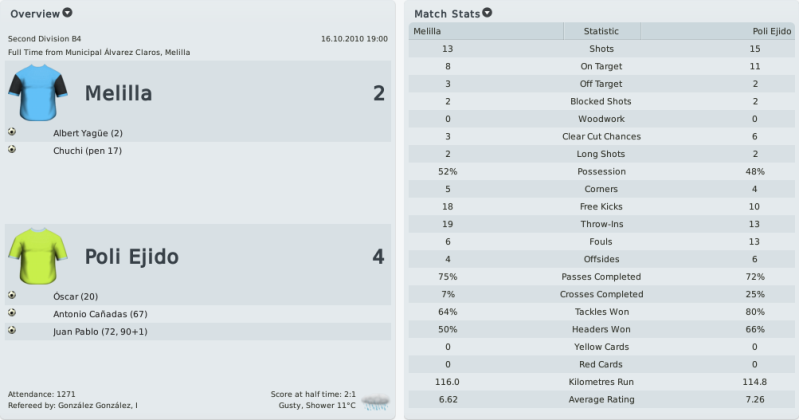Open the Overview dropdown arrow
799x420 pixels.
pos(67,13)
